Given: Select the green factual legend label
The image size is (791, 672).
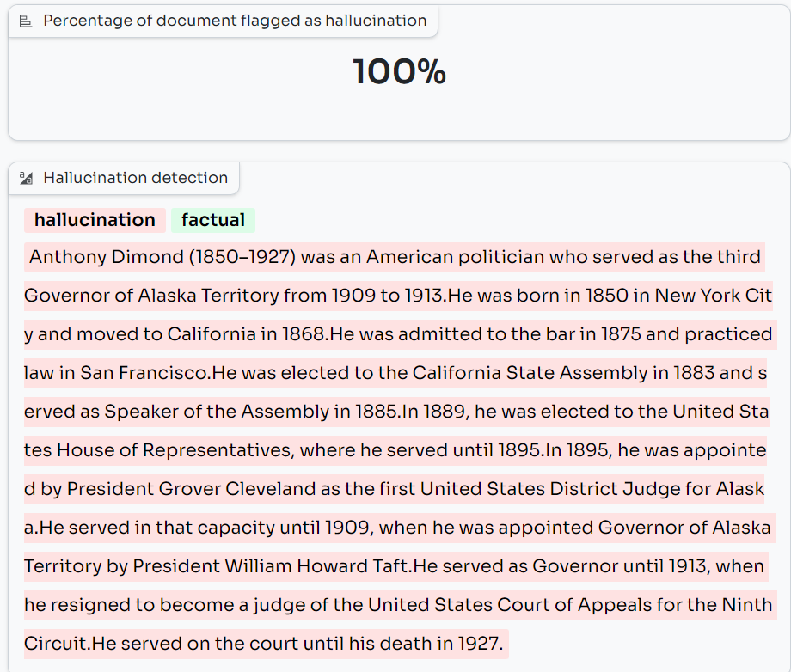Looking at the screenshot, I should point(213,220).
